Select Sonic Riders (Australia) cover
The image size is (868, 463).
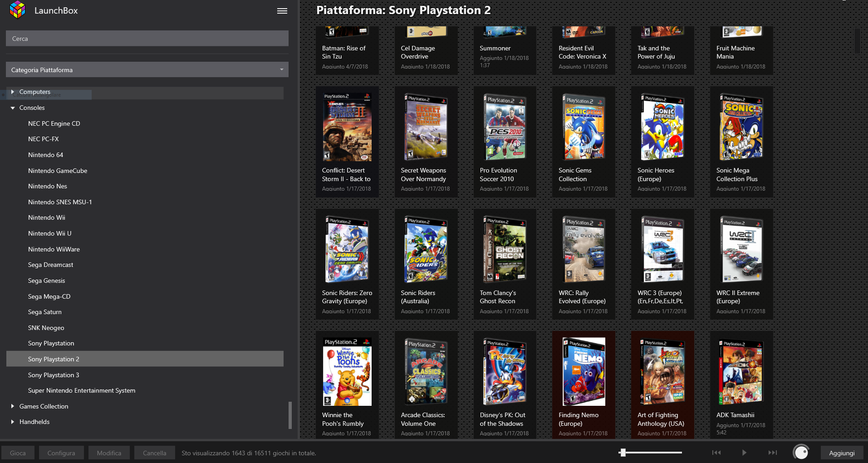426,250
